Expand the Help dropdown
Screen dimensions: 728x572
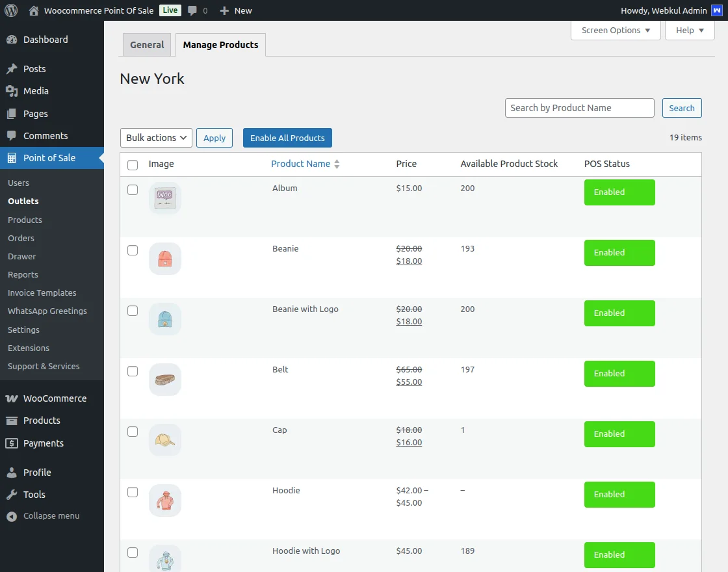coord(690,31)
